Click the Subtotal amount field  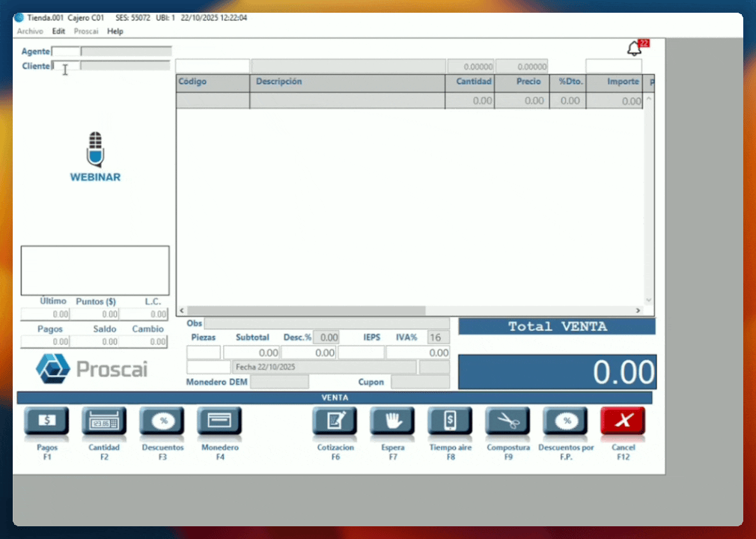[x=252, y=353]
